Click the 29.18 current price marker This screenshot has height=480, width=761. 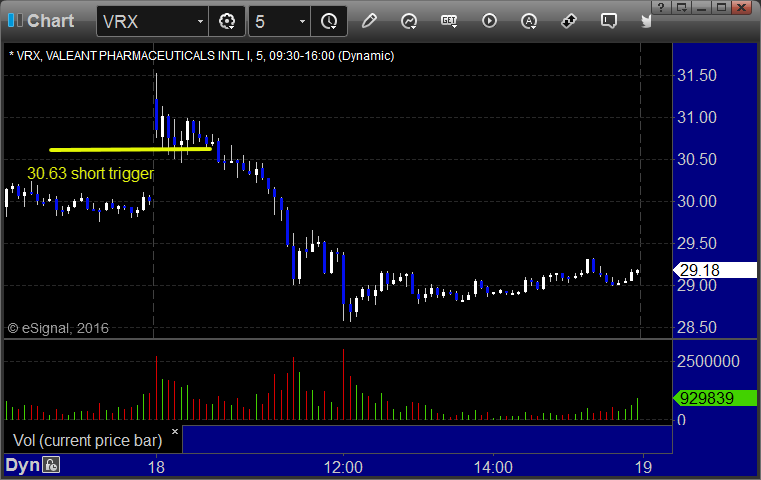715,270
